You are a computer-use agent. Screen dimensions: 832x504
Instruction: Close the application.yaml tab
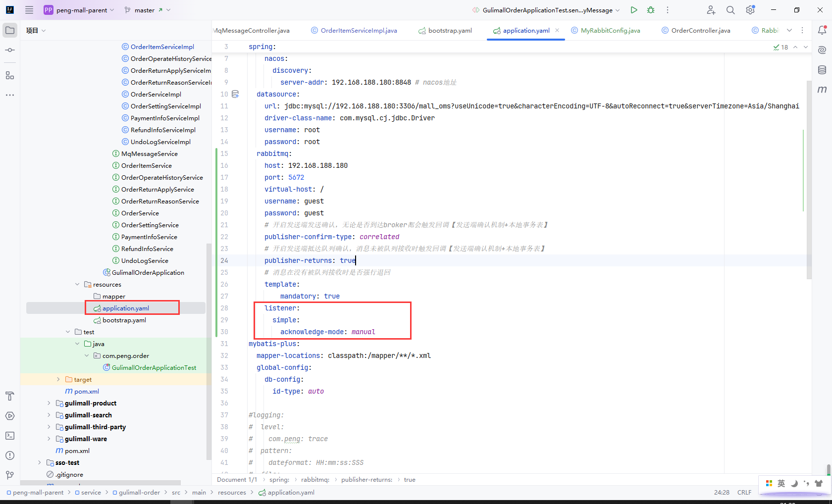tap(557, 30)
